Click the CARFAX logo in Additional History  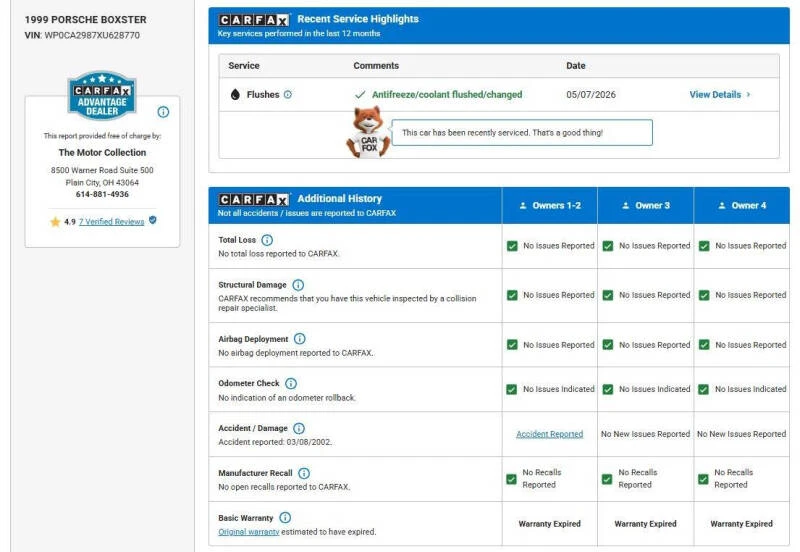coord(254,199)
